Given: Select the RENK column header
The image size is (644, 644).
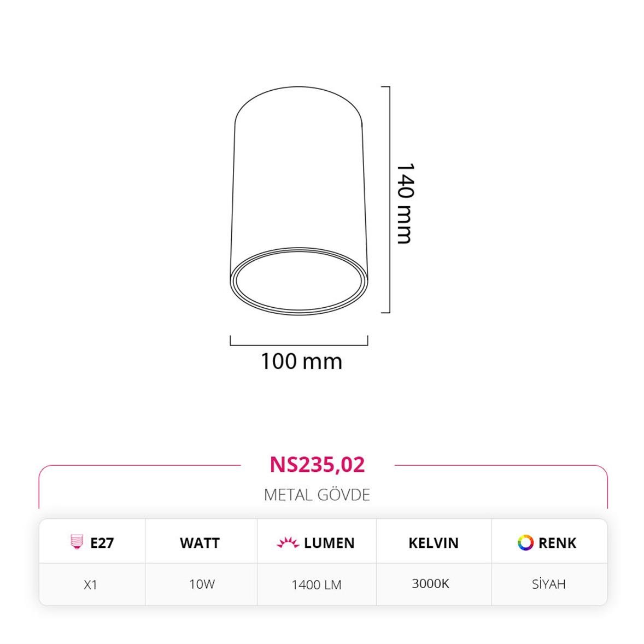Looking at the screenshot, I should tap(557, 543).
